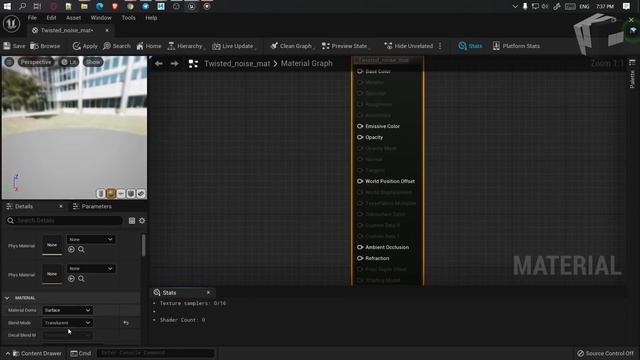This screenshot has height=360, width=640.
Task: Open the File menu
Action: (32, 18)
